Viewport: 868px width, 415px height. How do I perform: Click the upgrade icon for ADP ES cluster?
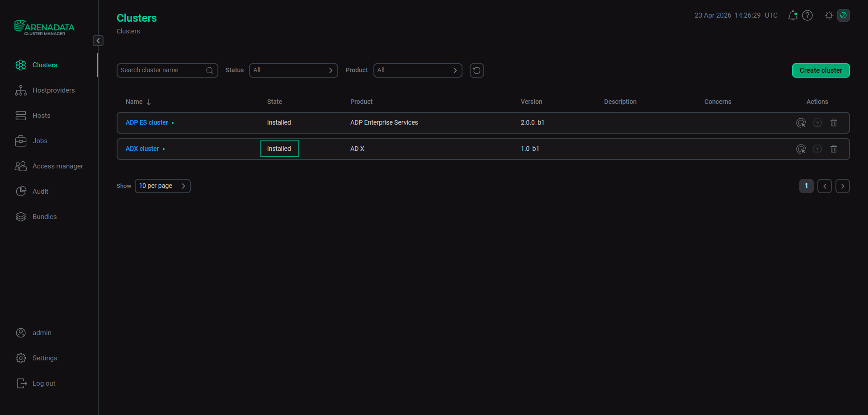817,123
